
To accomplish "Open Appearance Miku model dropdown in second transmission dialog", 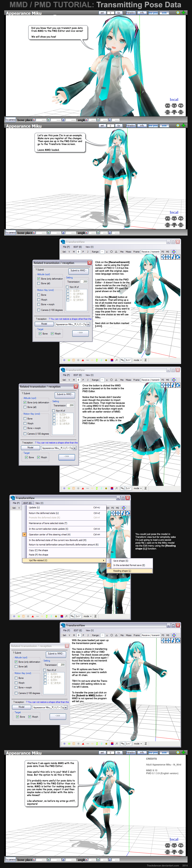I will (x=75, y=448).
